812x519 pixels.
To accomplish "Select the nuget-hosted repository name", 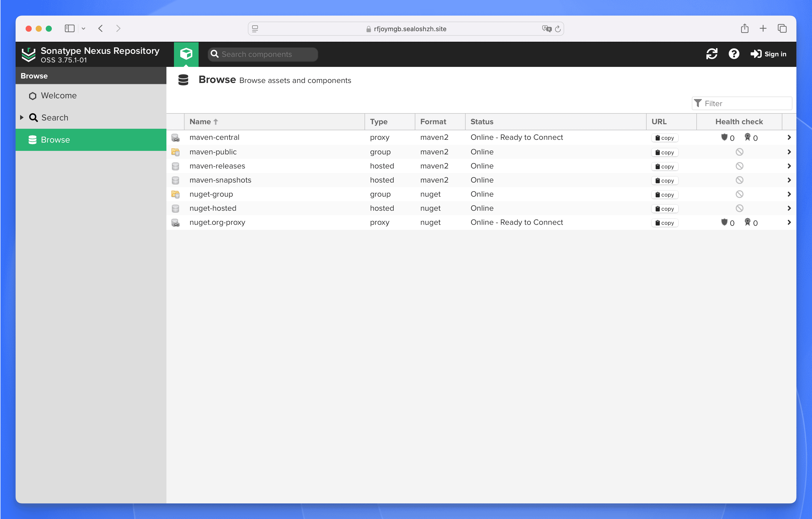I will click(x=213, y=208).
